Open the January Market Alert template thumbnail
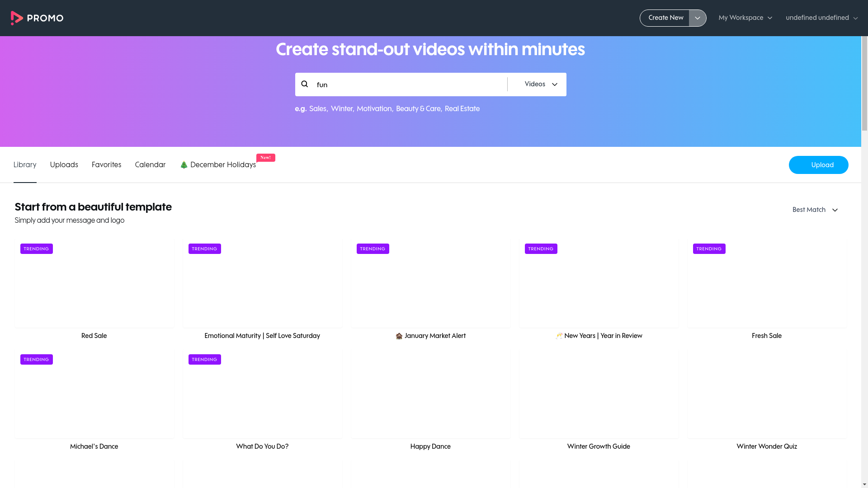Screen dimensions: 868x488 click(430, 283)
